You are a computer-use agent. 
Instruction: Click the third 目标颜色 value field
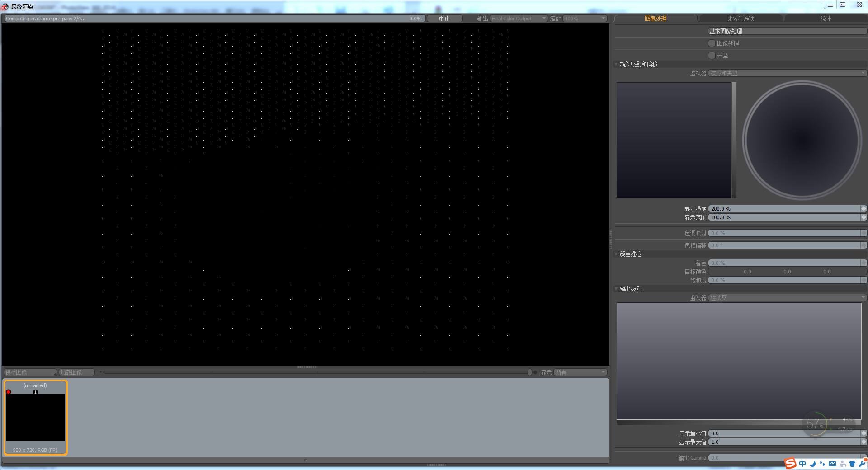point(827,272)
